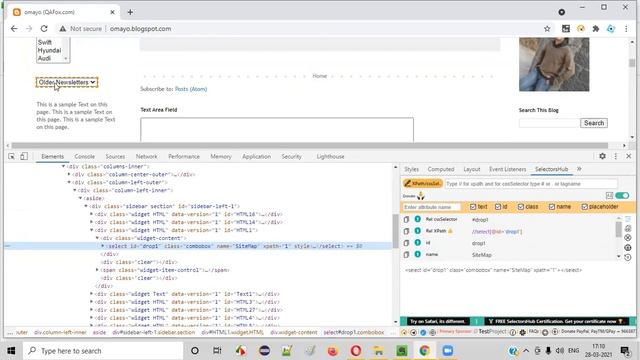Copy the id row value
The height and width of the screenshot is (360, 640).
[406, 243]
